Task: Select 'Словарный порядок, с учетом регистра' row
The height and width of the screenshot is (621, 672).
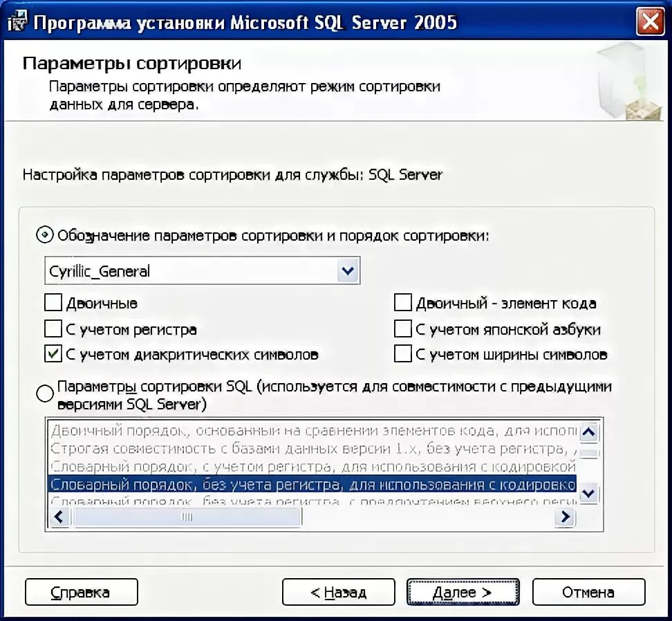Action: 312,467
